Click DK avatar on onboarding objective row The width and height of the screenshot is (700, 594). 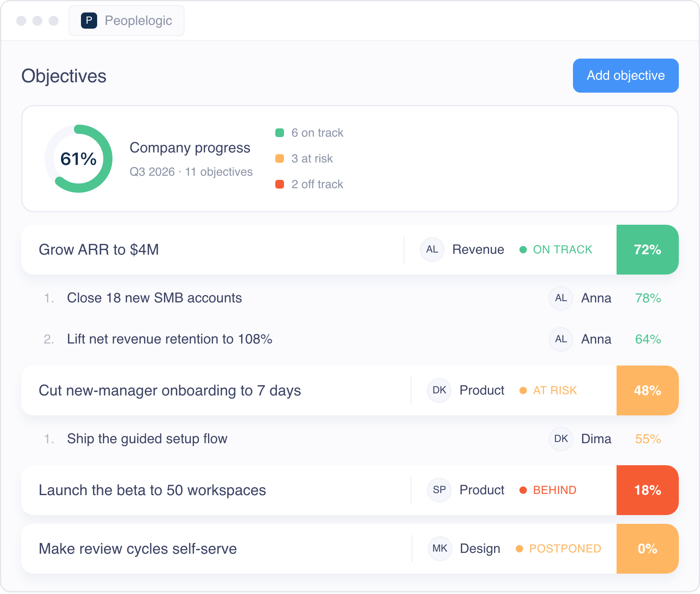pyautogui.click(x=439, y=390)
